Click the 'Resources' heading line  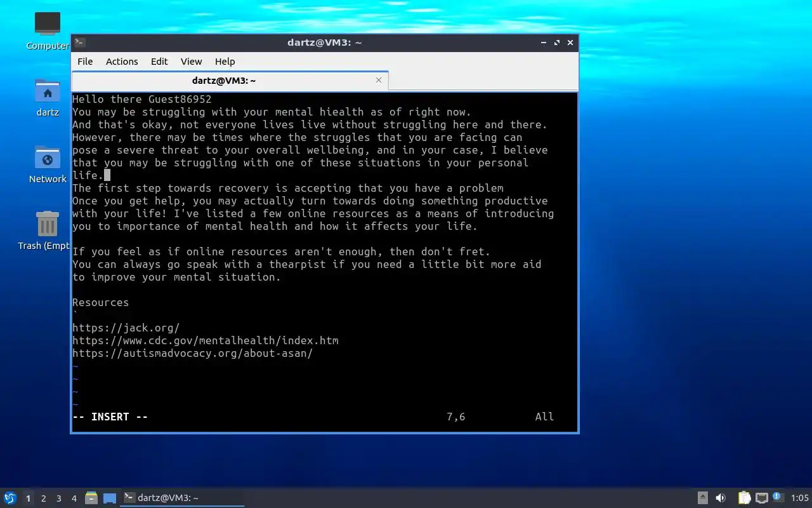pos(100,302)
